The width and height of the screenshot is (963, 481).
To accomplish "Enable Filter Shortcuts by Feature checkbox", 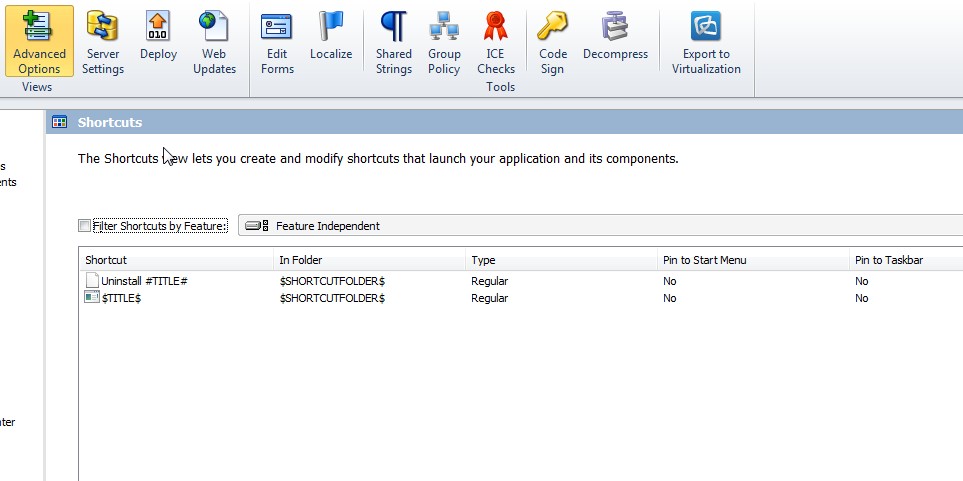I will pyautogui.click(x=84, y=225).
